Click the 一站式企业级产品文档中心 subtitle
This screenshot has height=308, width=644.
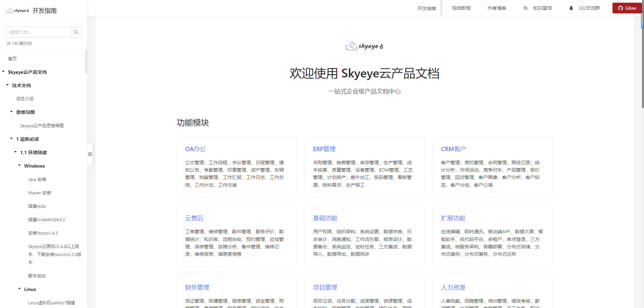click(365, 91)
